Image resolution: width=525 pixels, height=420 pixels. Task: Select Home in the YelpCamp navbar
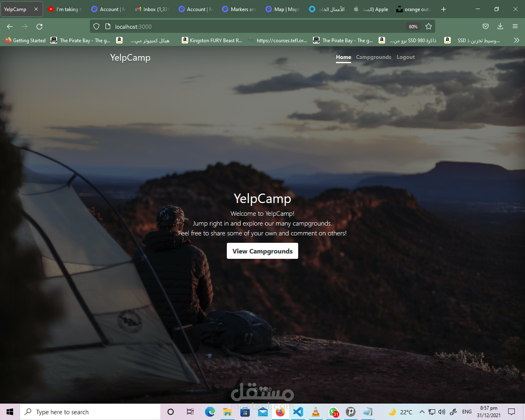click(x=343, y=57)
